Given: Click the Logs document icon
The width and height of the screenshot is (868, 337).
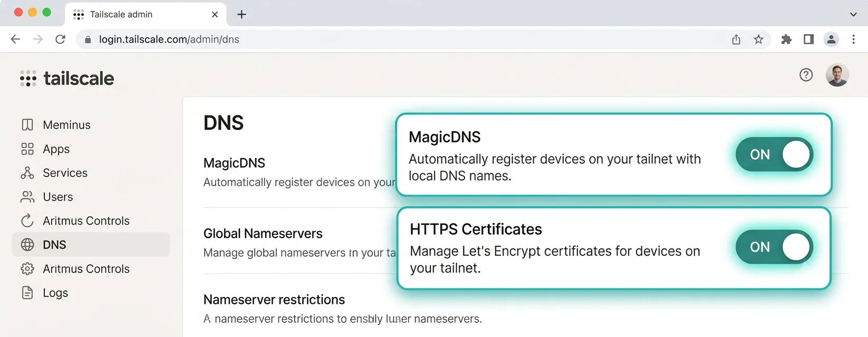Looking at the screenshot, I should tap(27, 293).
